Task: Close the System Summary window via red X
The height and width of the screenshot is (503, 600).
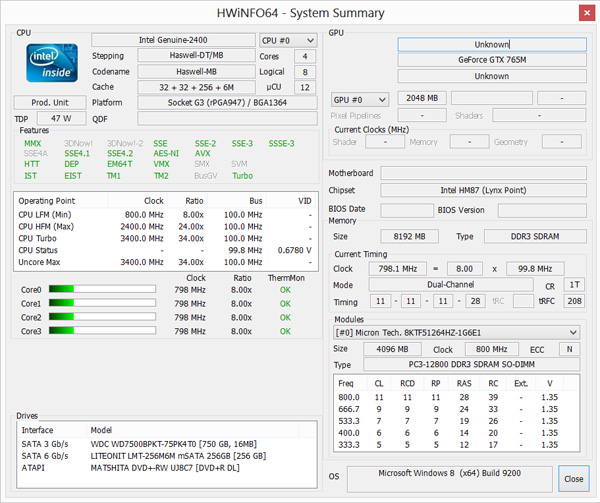Action: tap(587, 13)
